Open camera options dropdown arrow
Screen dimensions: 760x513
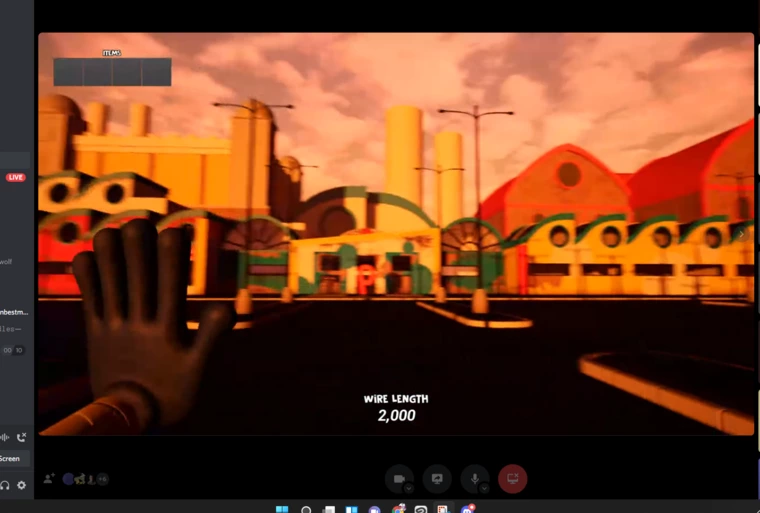[409, 488]
